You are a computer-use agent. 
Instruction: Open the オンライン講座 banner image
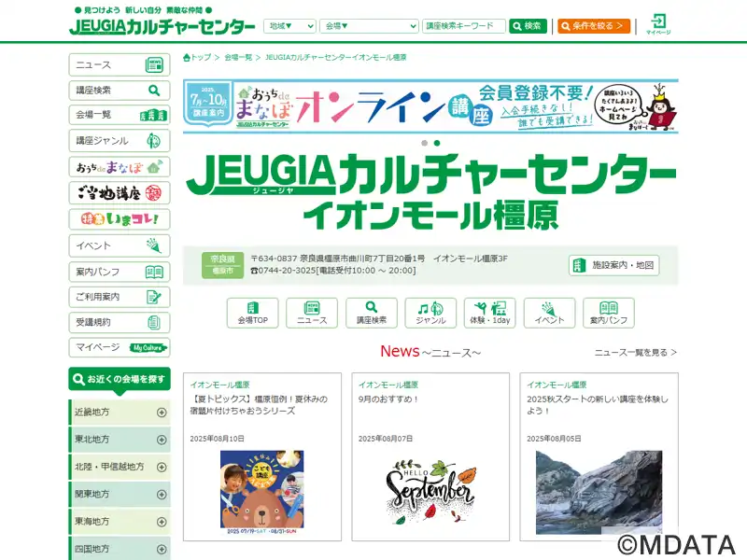[x=430, y=106]
